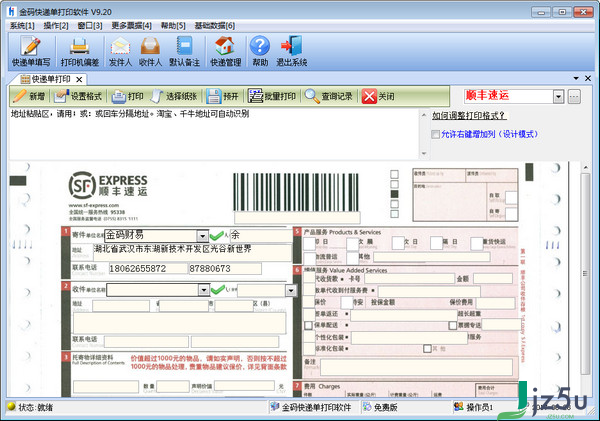Tick the 保单配送 checkbox
This screenshot has width=600, height=421.
[308, 325]
